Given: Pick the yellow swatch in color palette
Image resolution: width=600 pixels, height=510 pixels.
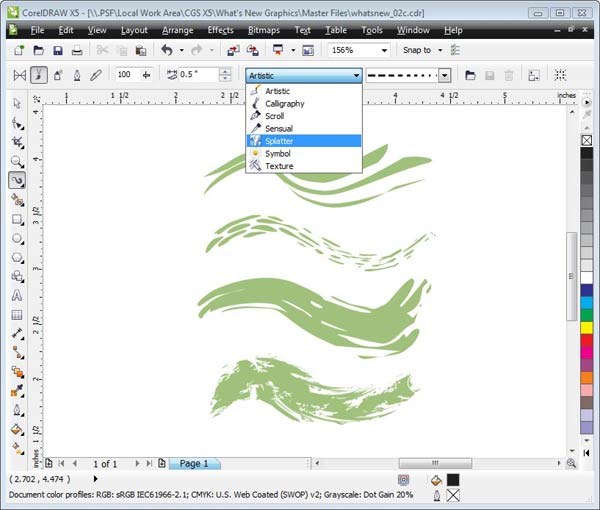Looking at the screenshot, I should (x=586, y=328).
